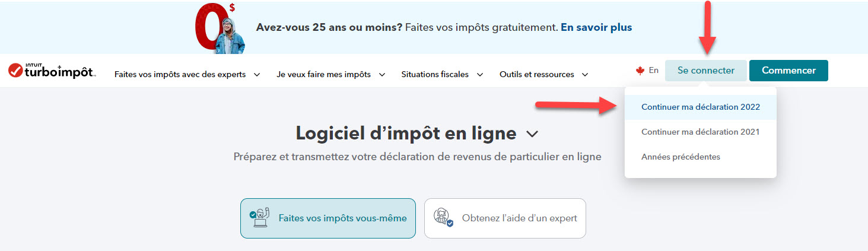
Task: Switch language with the "En" link
Action: tap(653, 71)
